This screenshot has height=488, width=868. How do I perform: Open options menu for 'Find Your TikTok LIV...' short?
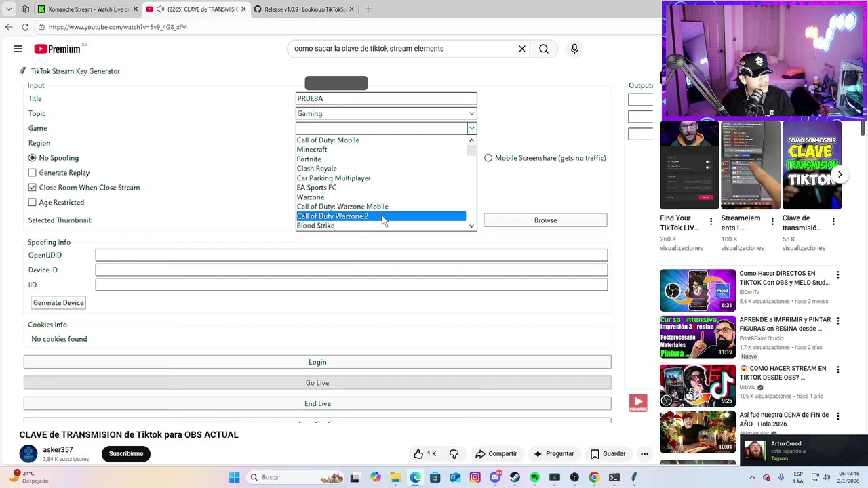pos(711,222)
